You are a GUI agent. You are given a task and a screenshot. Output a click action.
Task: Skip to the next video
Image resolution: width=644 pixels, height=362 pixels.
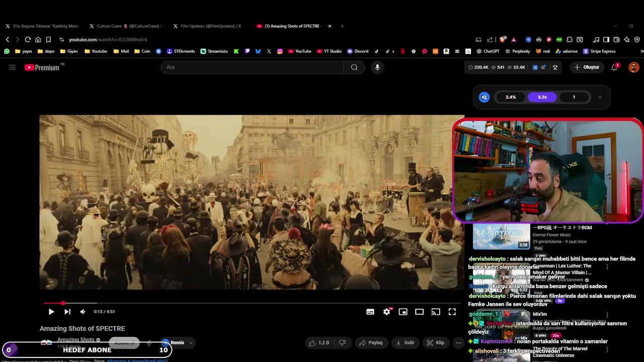pyautogui.click(x=67, y=312)
